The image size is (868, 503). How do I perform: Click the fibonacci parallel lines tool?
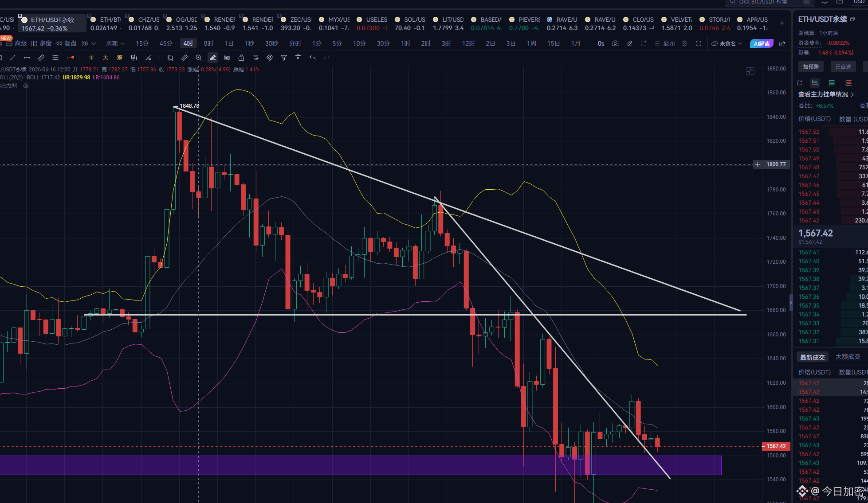pos(55,58)
